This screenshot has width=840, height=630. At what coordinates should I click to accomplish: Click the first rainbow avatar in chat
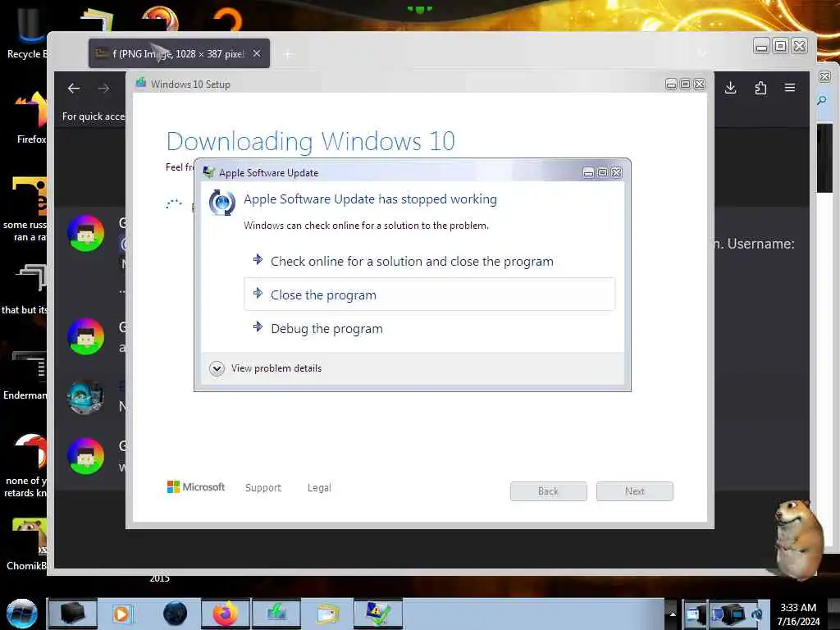click(85, 233)
